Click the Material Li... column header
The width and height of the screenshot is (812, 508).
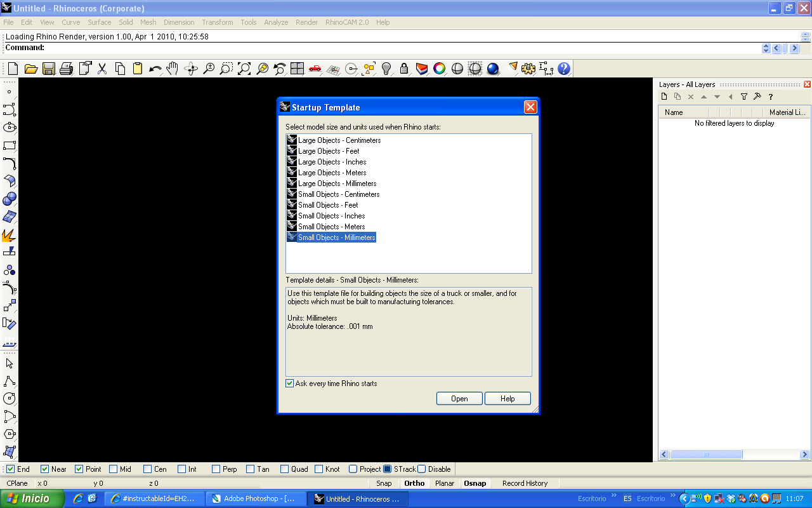786,112
